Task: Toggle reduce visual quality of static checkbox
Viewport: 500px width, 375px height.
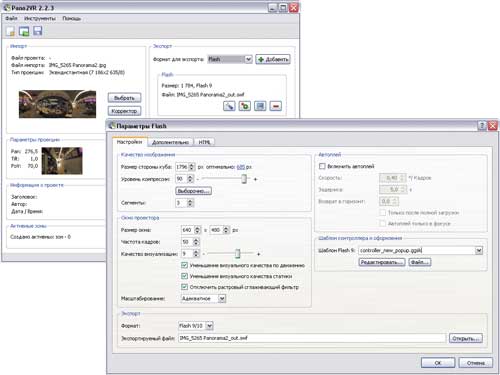Action: pos(184,276)
